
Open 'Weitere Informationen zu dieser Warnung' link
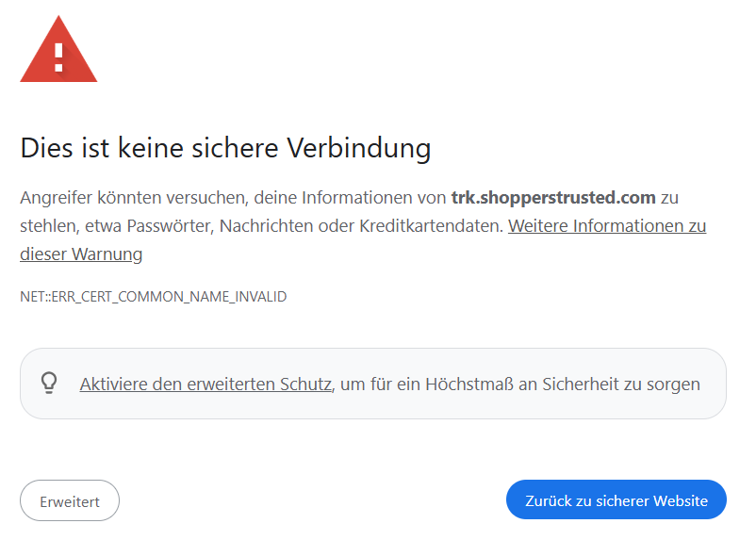pos(607,225)
